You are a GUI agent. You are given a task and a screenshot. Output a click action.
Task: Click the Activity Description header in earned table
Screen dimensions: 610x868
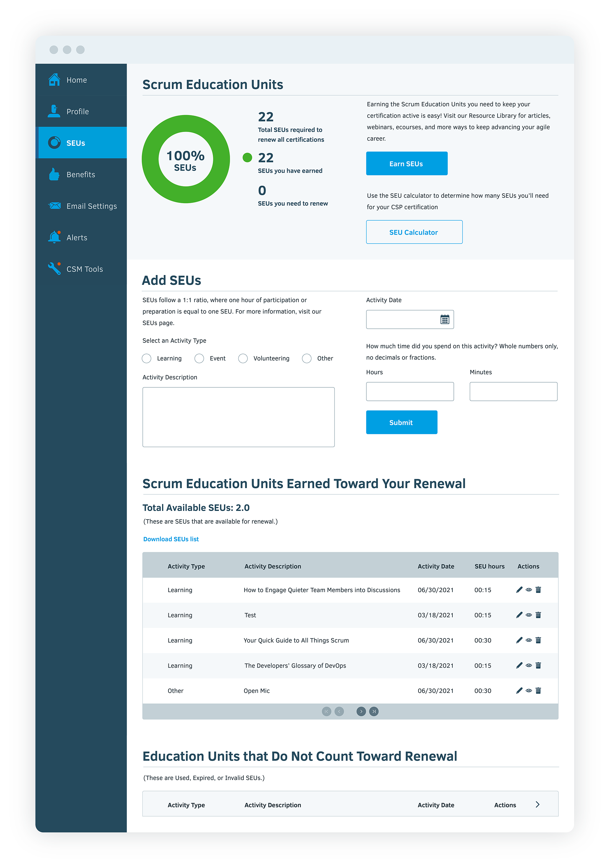(273, 566)
